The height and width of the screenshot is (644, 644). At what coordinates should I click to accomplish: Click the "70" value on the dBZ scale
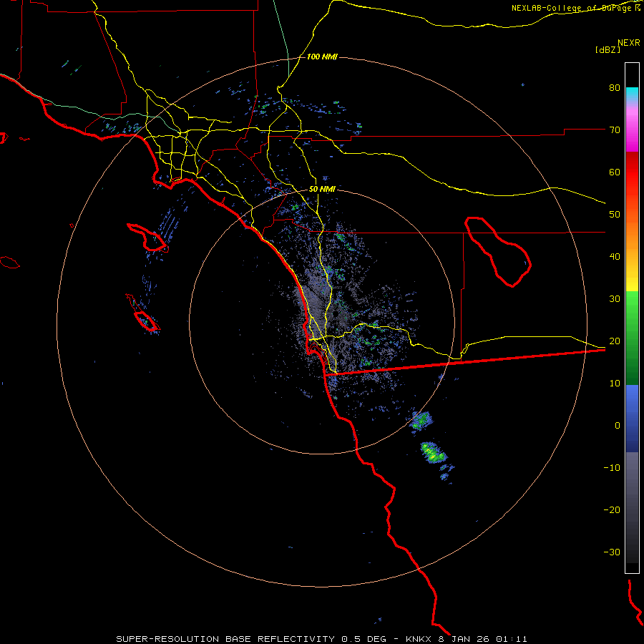pos(615,130)
